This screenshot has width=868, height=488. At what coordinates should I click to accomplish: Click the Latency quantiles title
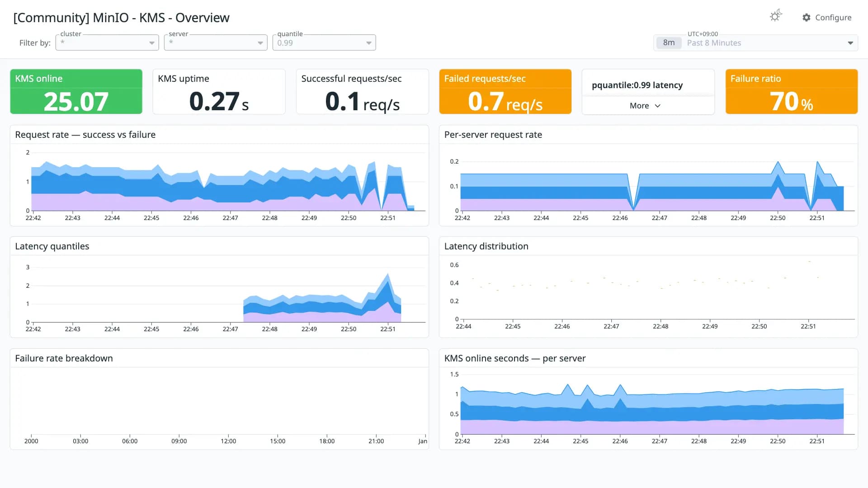pyautogui.click(x=52, y=246)
